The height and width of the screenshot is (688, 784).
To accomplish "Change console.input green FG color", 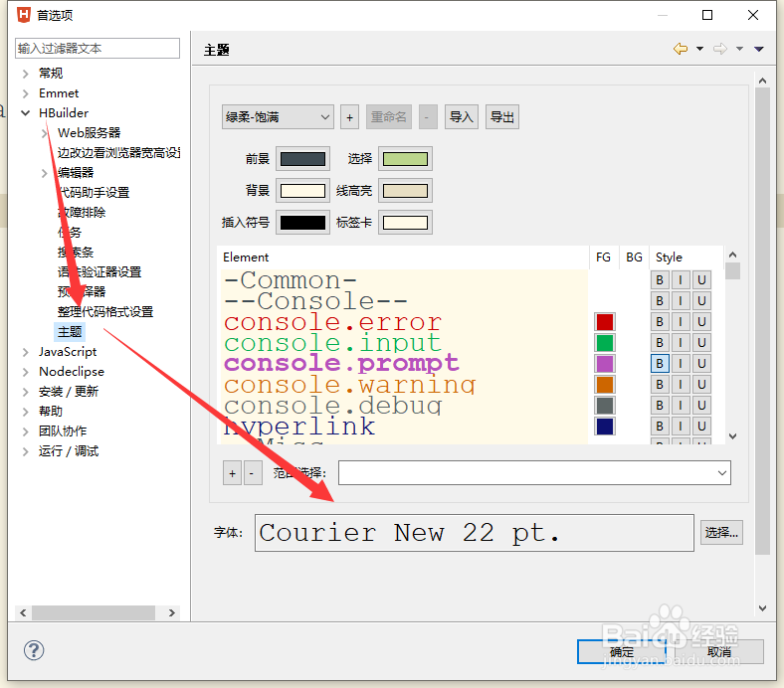I will pos(605,343).
